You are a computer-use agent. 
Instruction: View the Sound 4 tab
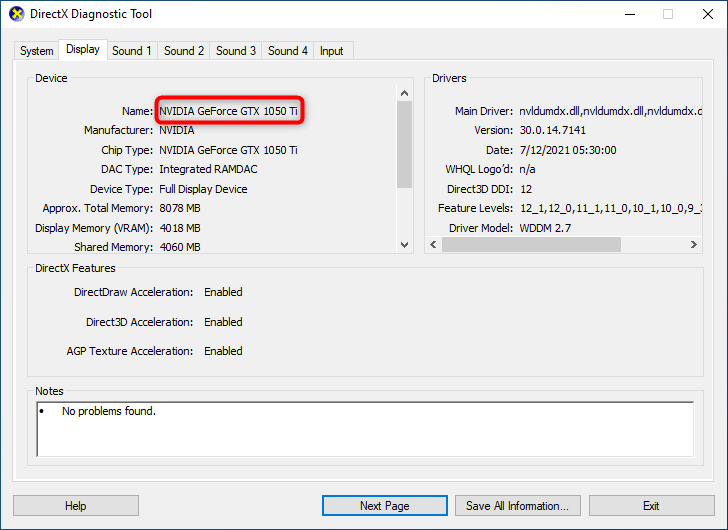coord(288,51)
